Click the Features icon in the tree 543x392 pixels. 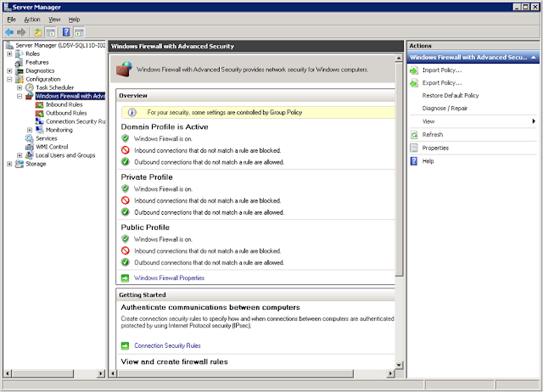[x=20, y=62]
